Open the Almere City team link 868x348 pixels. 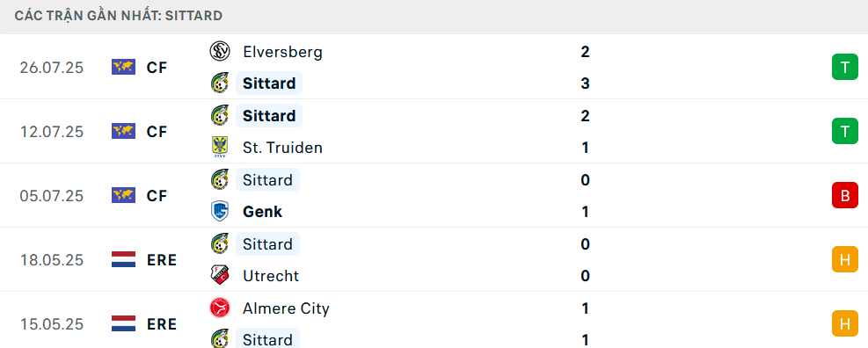(x=286, y=308)
